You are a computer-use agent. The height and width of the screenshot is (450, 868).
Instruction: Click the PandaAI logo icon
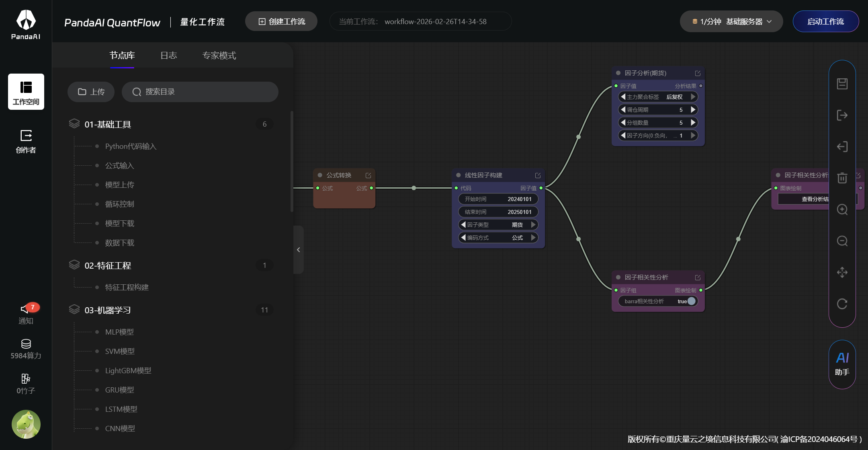click(26, 25)
